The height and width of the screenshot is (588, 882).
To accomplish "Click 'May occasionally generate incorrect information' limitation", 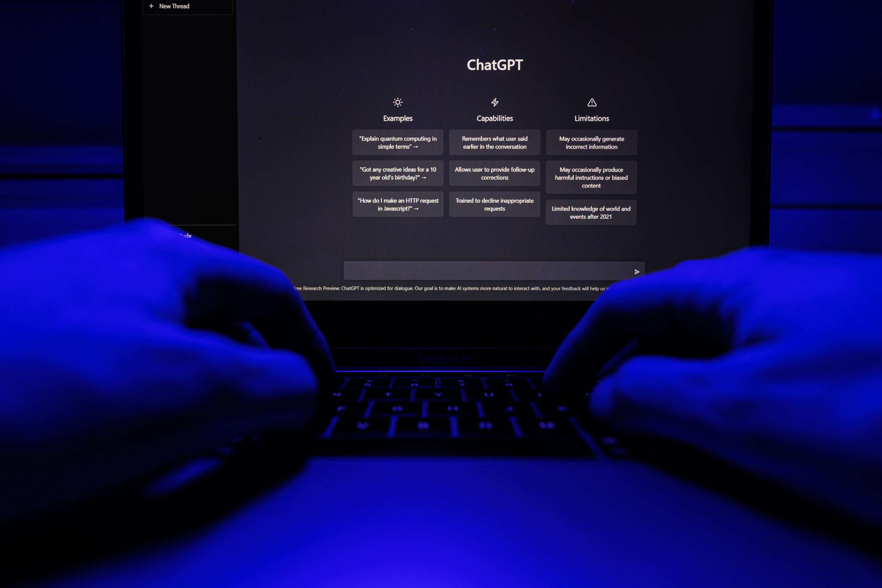I will [x=591, y=142].
